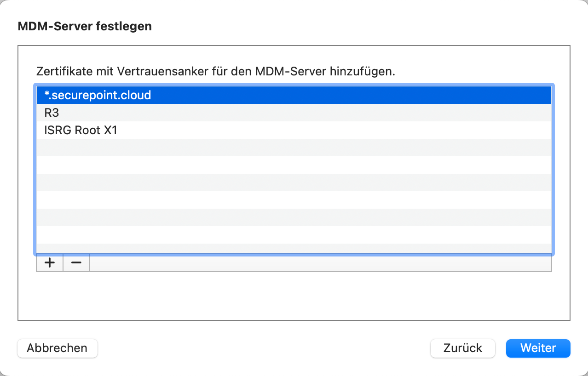This screenshot has height=376, width=588.
Task: Click the empty bar right of the minus button
Action: point(320,263)
